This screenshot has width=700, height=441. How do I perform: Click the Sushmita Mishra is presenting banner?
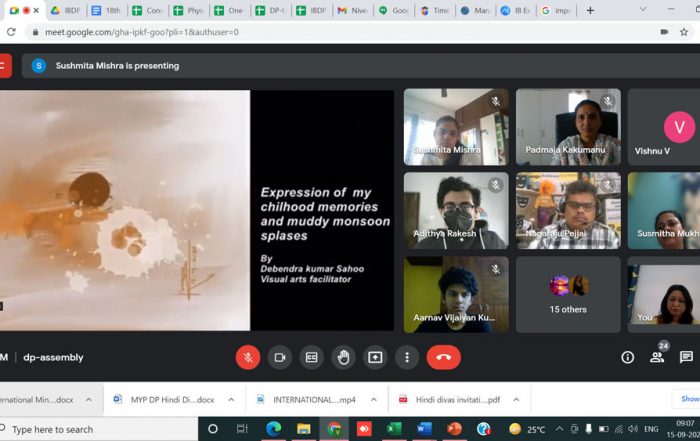click(x=361, y=66)
